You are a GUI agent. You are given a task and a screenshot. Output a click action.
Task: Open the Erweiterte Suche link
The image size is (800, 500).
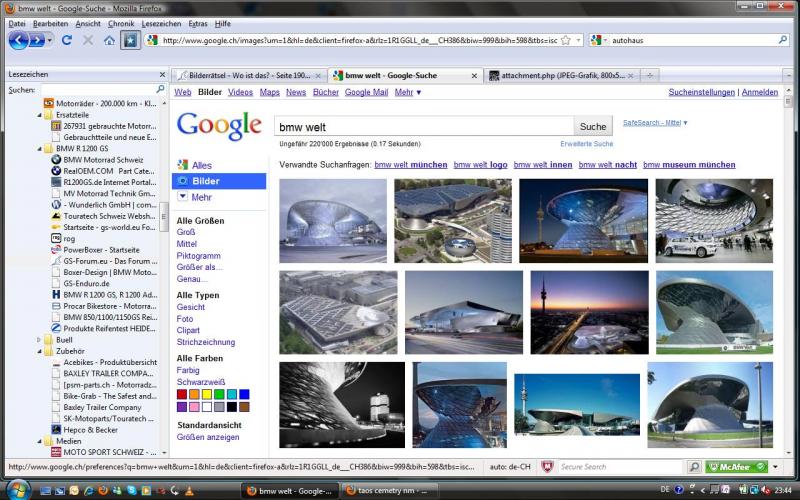586,144
